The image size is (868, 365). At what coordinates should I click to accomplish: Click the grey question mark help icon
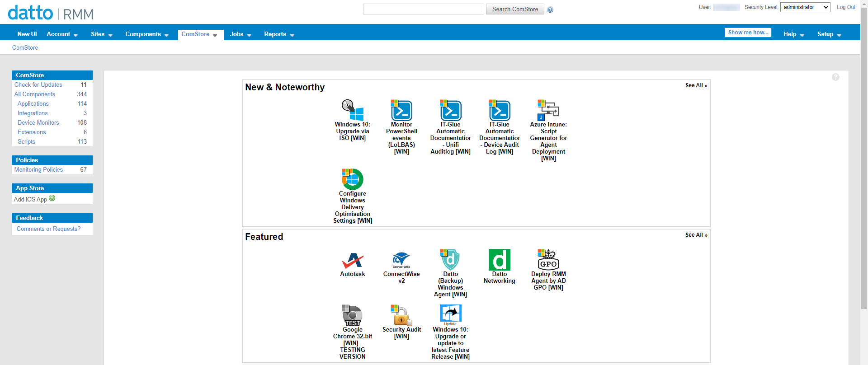[835, 77]
